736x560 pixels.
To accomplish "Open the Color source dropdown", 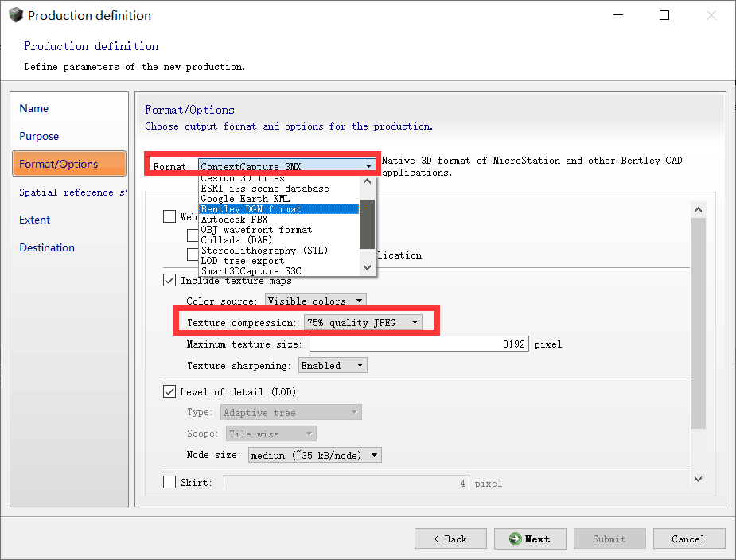I will [x=315, y=301].
